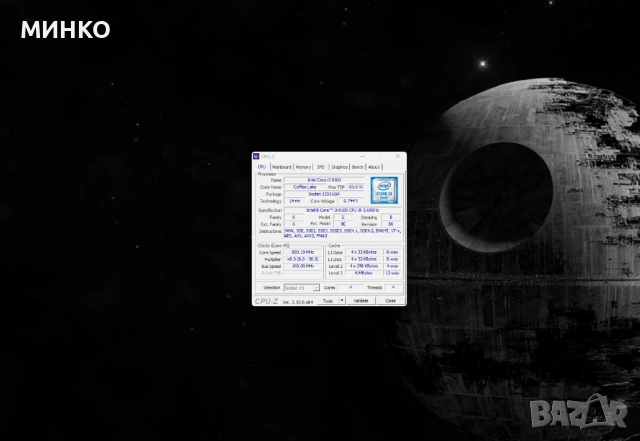Open the Memory tab
The image size is (640, 441).
click(303, 167)
